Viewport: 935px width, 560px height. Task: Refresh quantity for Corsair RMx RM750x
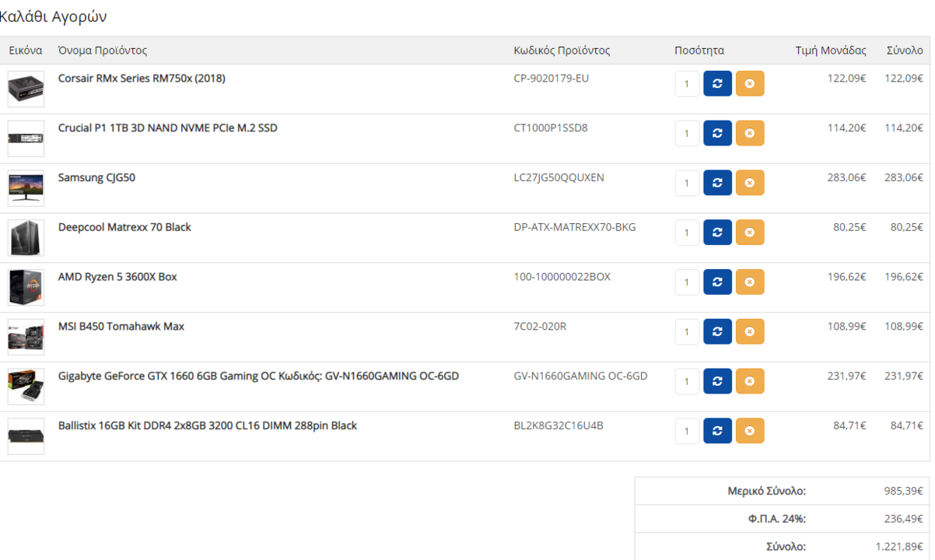(x=717, y=83)
